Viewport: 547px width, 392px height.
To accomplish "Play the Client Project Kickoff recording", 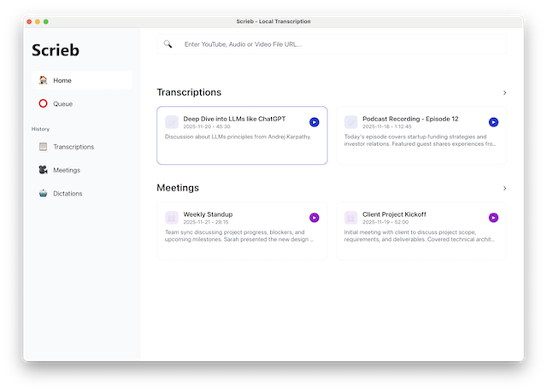I will (493, 218).
